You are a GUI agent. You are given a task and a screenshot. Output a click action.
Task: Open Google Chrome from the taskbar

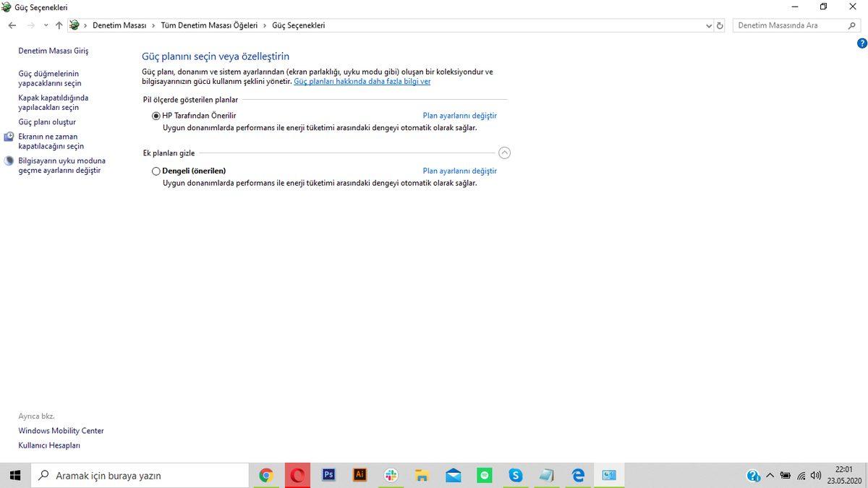pos(266,475)
